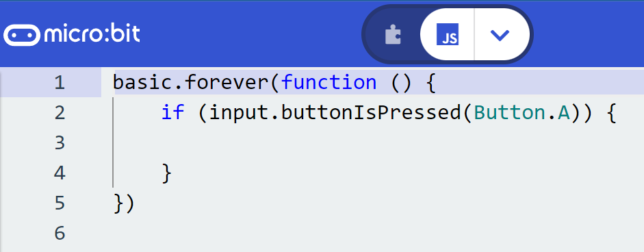This screenshot has width=644, height=252.
Task: Click the micro:bit text link
Action: (92, 34)
